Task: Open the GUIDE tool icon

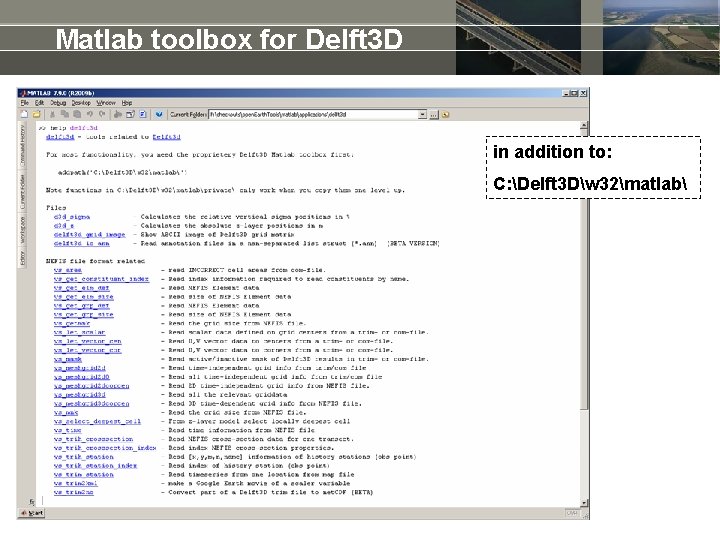Action: tap(130, 114)
